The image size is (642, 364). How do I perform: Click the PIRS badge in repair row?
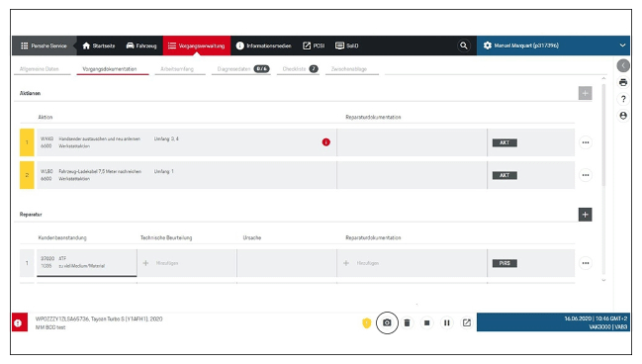(504, 263)
